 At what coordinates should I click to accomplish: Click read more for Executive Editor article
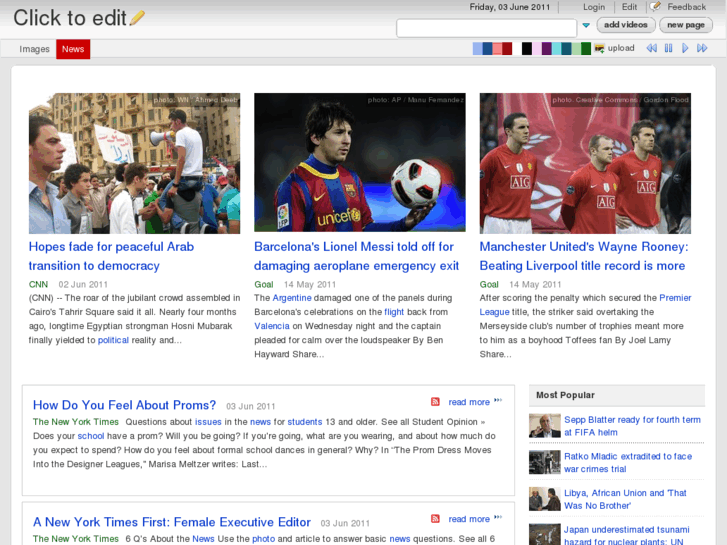click(x=469, y=519)
